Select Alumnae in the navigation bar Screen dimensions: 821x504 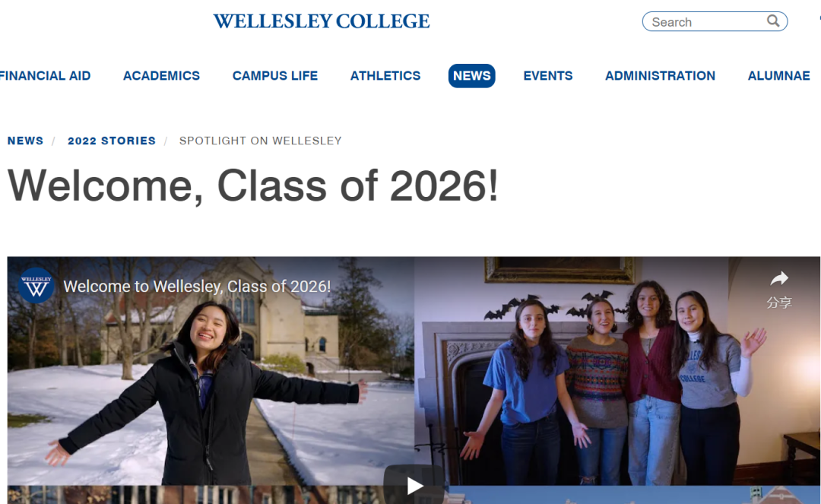[x=778, y=76]
